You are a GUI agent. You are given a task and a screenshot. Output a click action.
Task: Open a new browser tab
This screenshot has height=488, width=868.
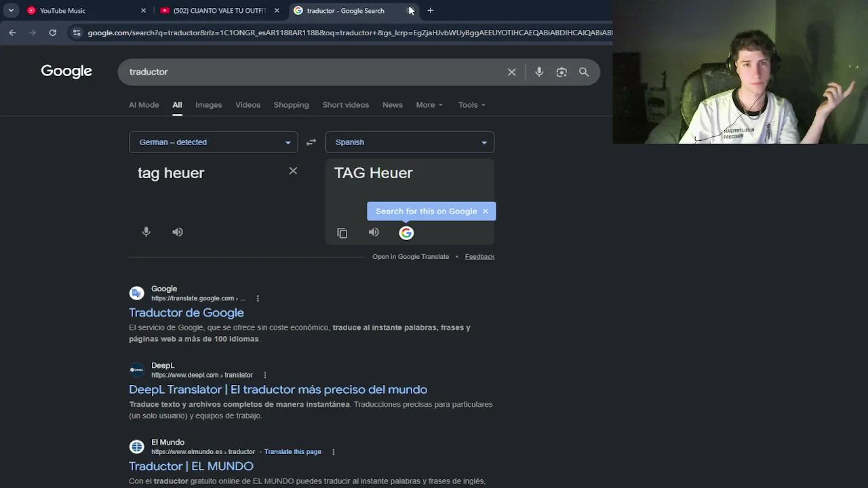pos(430,10)
